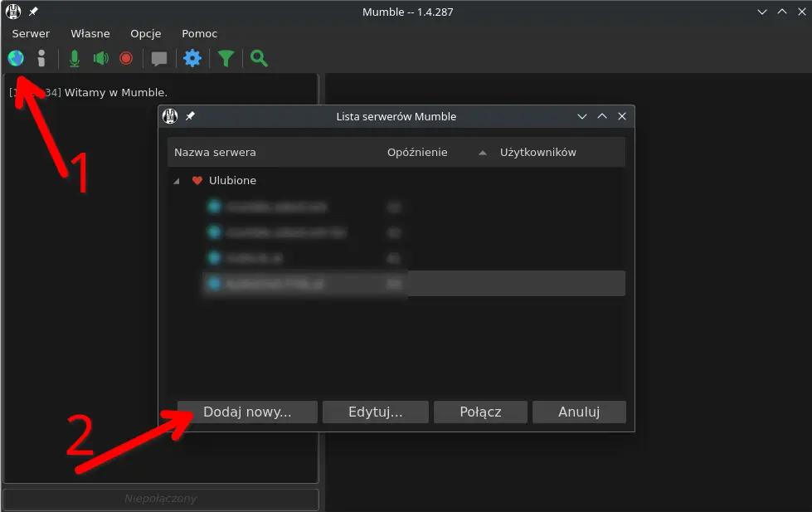The image size is (812, 512).
Task: Show the server information icon
Action: point(41,58)
